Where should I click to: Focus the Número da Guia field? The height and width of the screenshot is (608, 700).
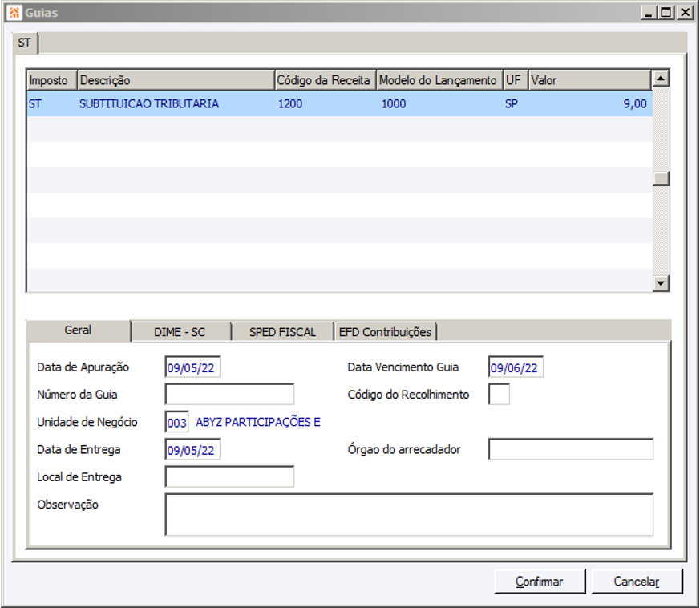(x=229, y=395)
